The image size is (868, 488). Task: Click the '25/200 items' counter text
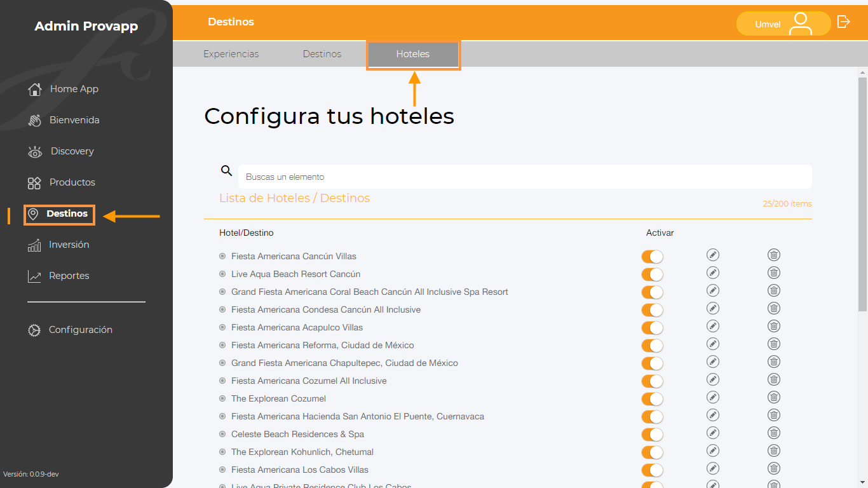(x=787, y=204)
